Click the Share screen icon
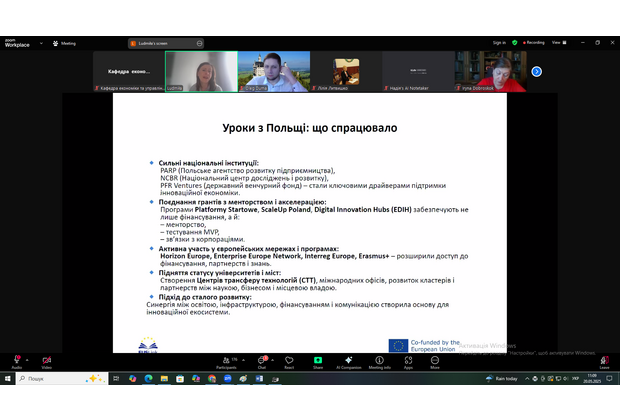The width and height of the screenshot is (620, 420). coord(318,360)
